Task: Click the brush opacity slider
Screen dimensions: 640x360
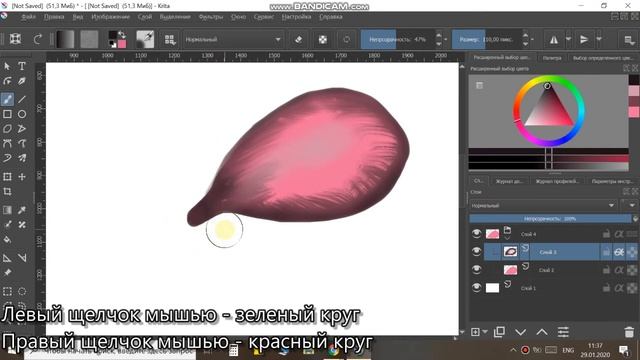Action: pos(397,40)
